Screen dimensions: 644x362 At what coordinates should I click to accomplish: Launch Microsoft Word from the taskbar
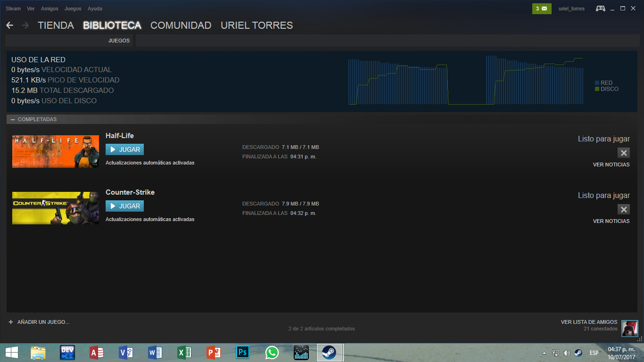click(155, 353)
